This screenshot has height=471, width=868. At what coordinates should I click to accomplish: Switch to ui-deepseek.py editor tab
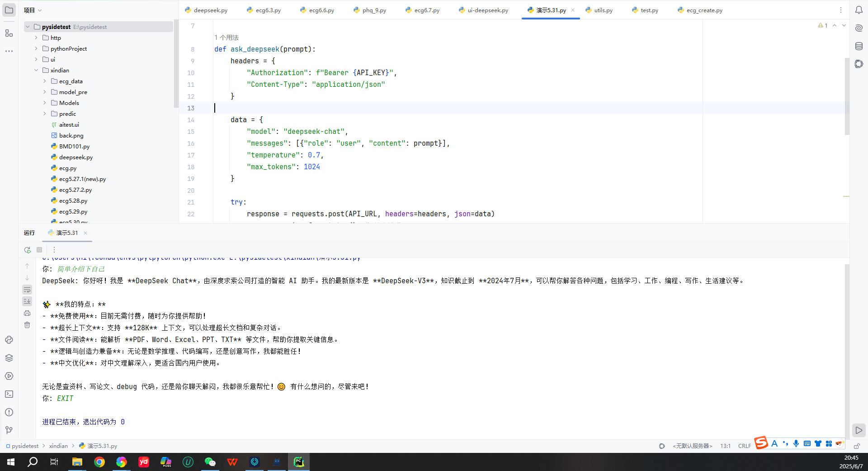[483, 10]
